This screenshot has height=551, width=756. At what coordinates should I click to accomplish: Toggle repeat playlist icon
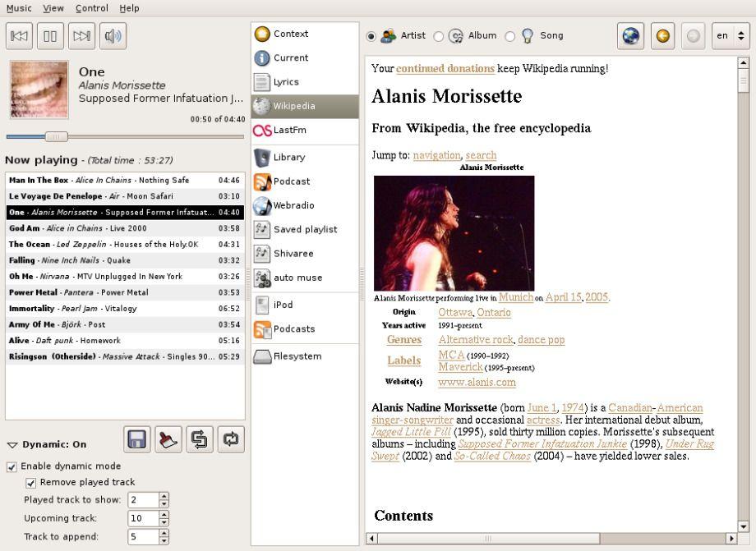coord(231,439)
